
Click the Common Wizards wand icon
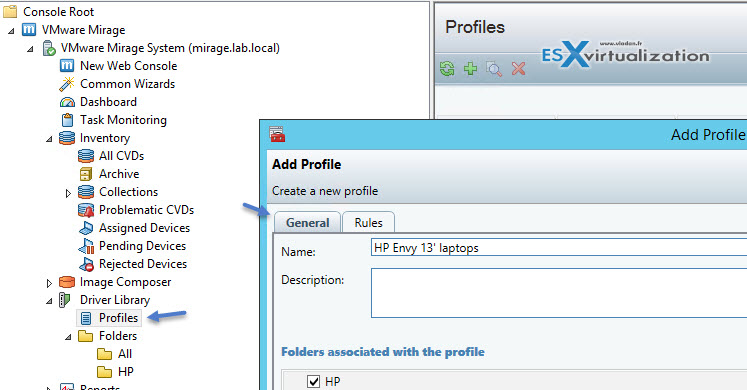[x=67, y=84]
